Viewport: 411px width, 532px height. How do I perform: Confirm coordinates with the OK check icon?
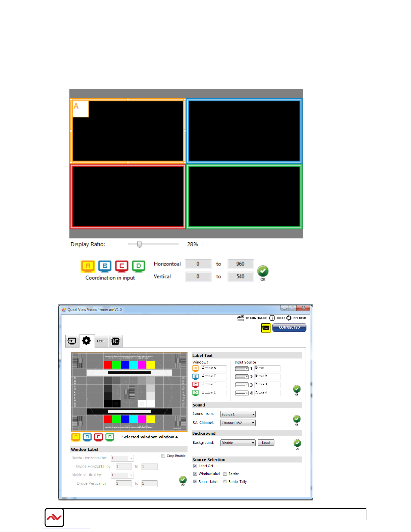(x=263, y=271)
